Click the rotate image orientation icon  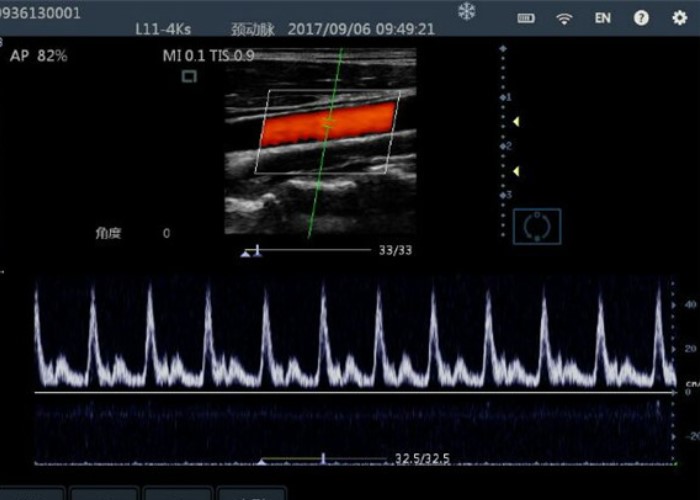click(537, 226)
